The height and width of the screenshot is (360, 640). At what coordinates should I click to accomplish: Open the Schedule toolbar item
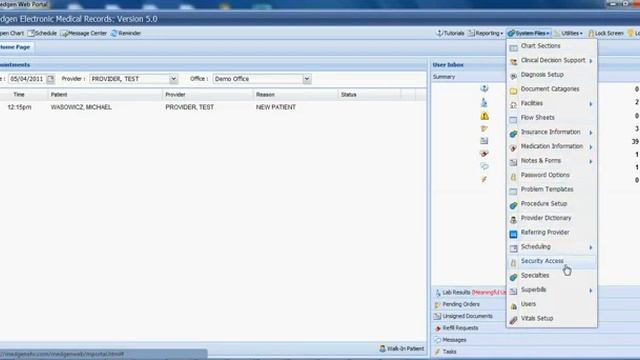point(42,33)
